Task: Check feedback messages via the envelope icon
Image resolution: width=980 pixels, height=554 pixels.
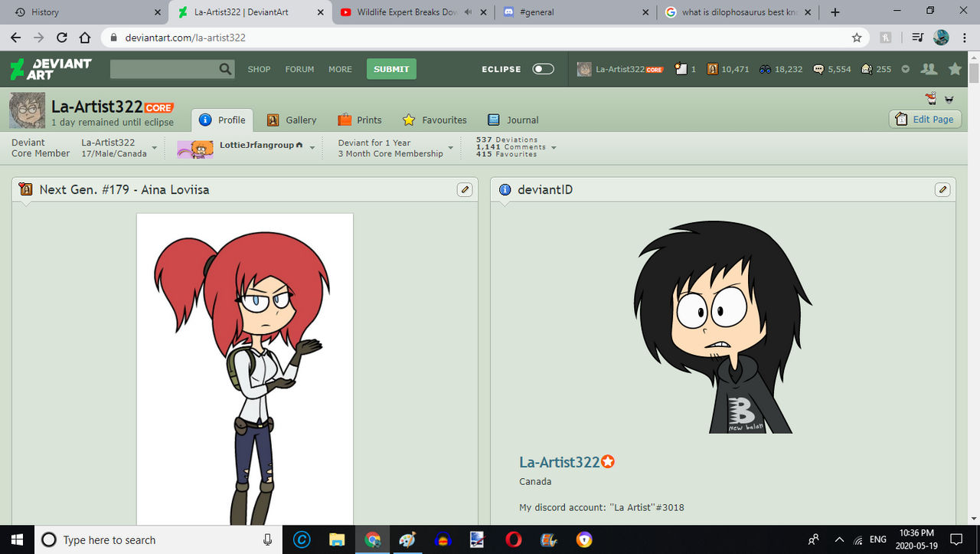Action: point(865,69)
